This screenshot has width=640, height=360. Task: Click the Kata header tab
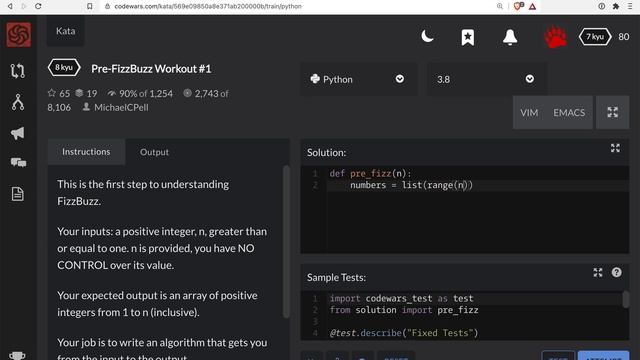(65, 31)
